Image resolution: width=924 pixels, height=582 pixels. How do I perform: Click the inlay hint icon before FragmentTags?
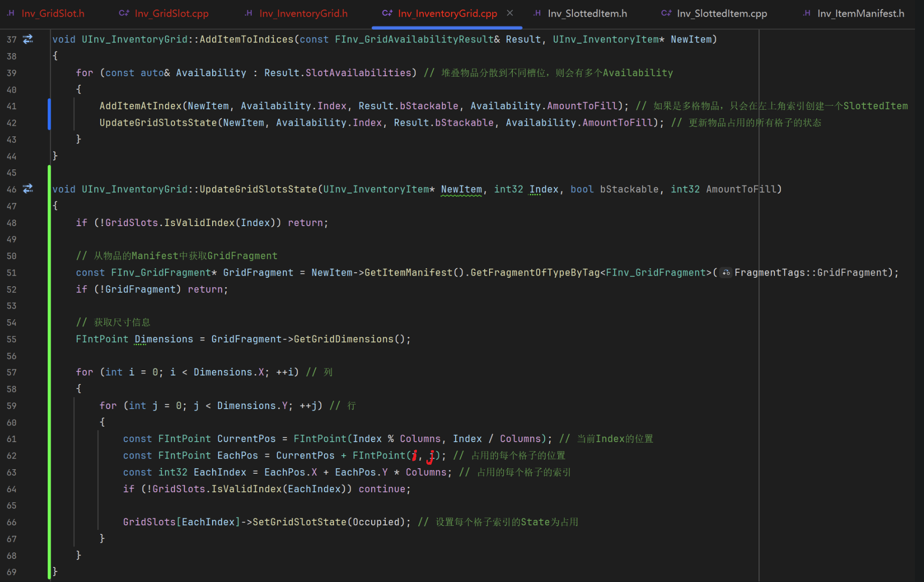(726, 273)
